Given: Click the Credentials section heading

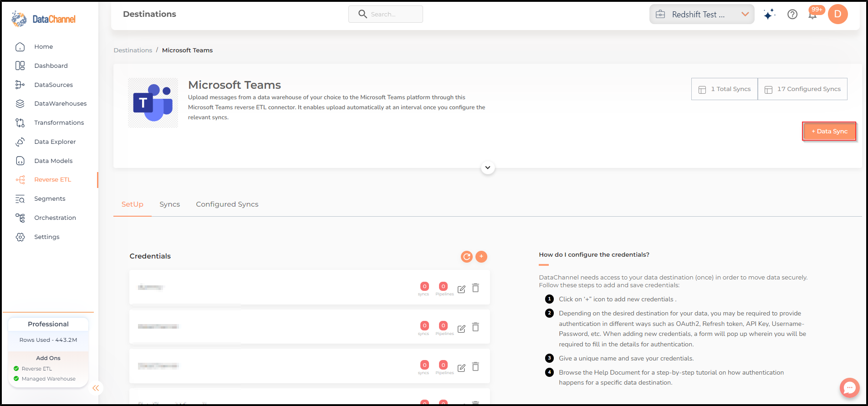Looking at the screenshot, I should pyautogui.click(x=150, y=256).
